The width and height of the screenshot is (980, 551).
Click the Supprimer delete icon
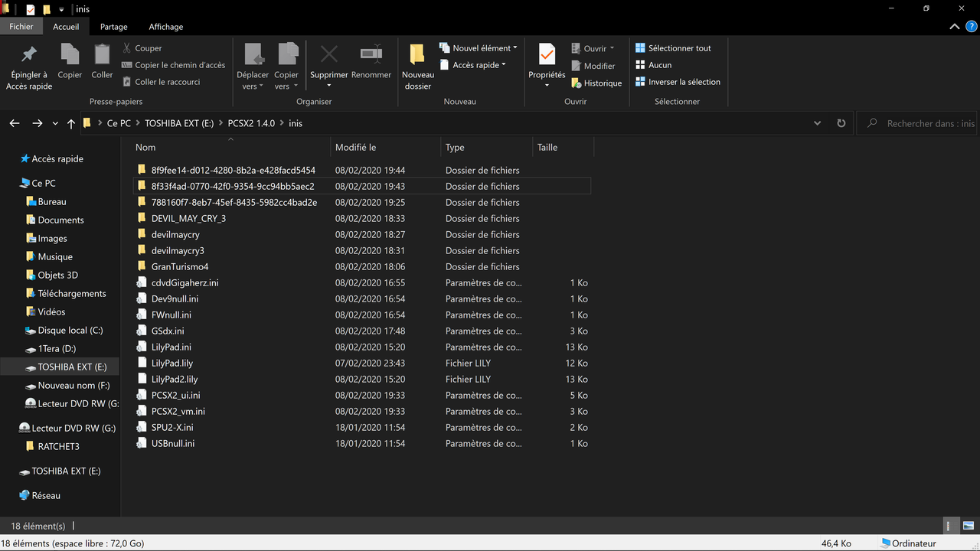(x=329, y=54)
